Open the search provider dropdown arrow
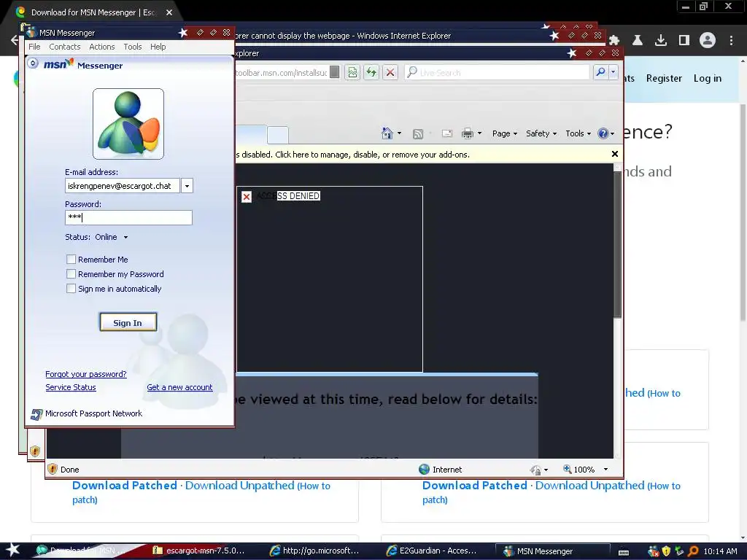Viewport: 747px width, 560px height. click(x=613, y=72)
